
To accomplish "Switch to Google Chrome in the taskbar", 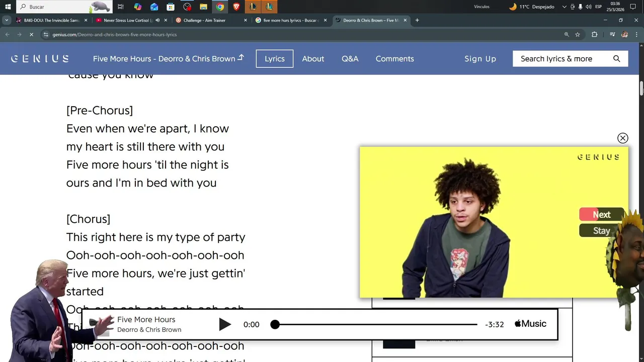I will point(220,7).
